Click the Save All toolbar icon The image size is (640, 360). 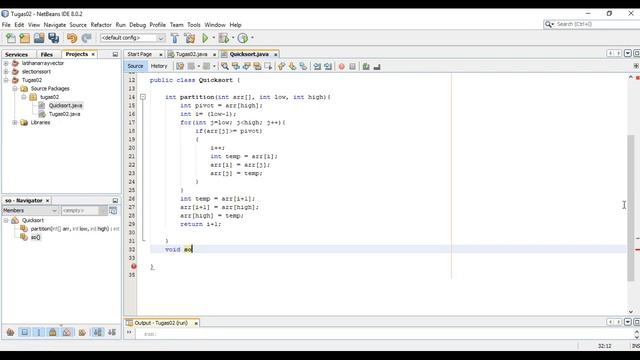(x=53, y=38)
